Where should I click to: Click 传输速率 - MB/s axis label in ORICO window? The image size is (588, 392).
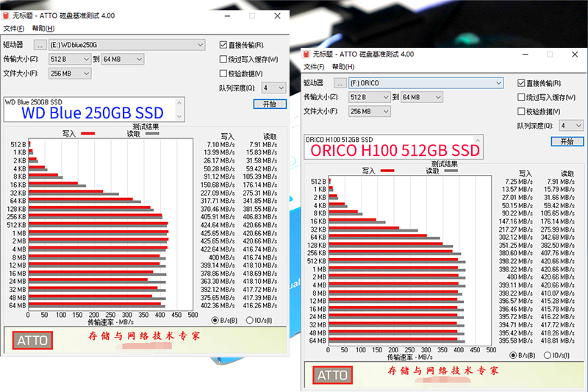click(x=410, y=357)
